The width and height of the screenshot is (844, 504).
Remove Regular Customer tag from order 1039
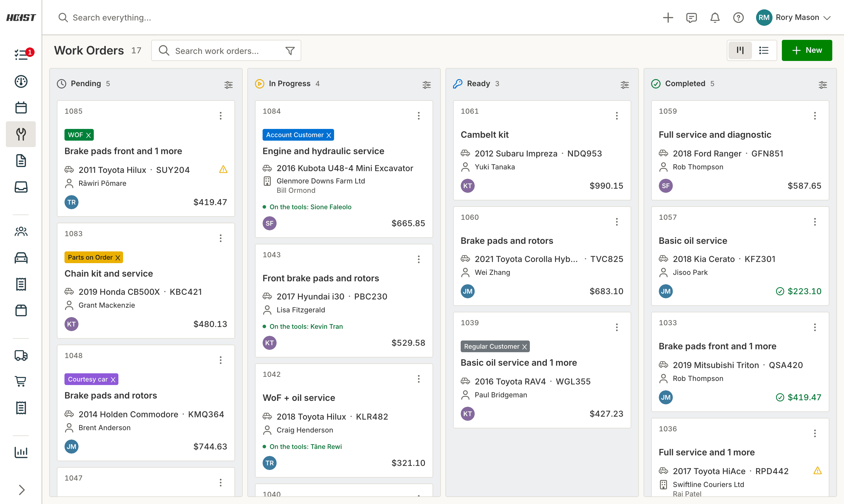(x=524, y=347)
